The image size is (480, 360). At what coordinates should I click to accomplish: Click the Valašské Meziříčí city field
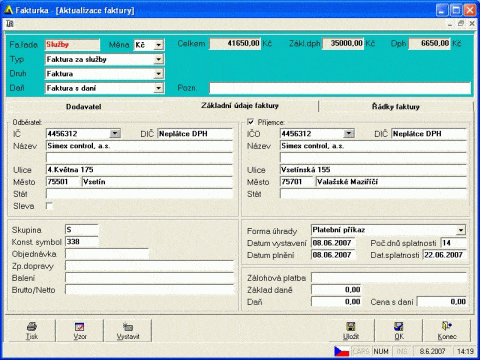[391, 182]
